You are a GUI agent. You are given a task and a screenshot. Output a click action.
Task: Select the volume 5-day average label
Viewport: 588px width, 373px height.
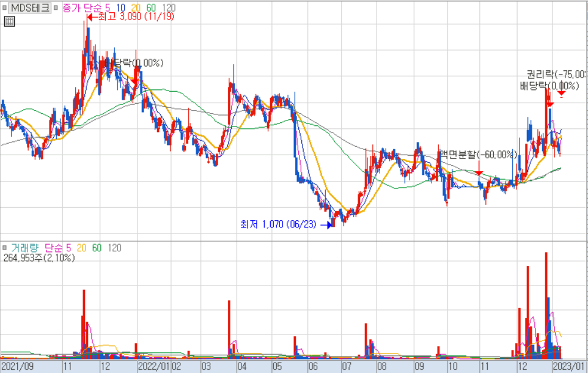[68, 248]
